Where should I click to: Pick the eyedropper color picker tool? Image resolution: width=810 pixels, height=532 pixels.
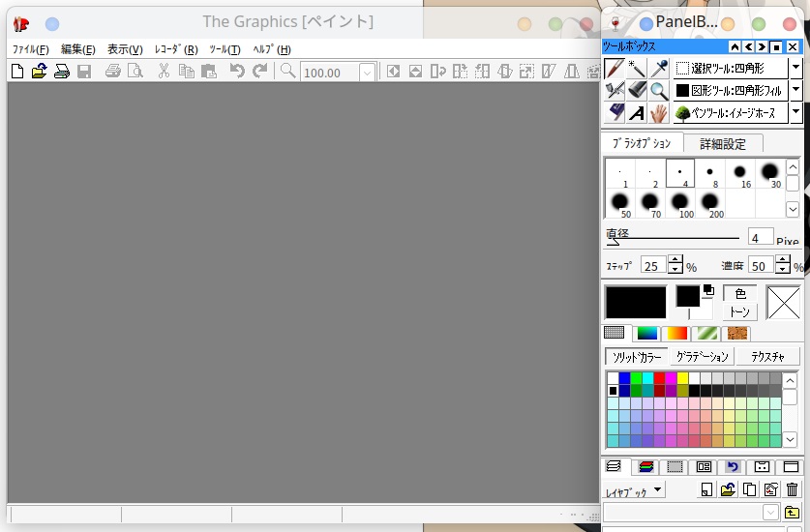pyautogui.click(x=659, y=68)
